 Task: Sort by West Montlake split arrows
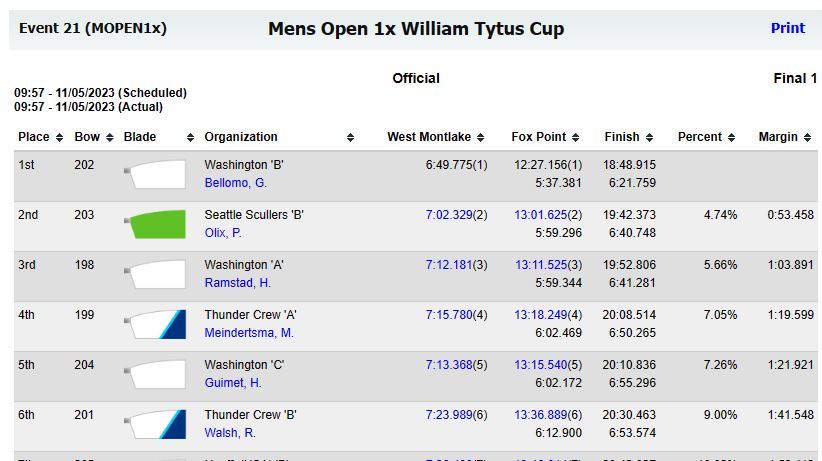point(480,137)
